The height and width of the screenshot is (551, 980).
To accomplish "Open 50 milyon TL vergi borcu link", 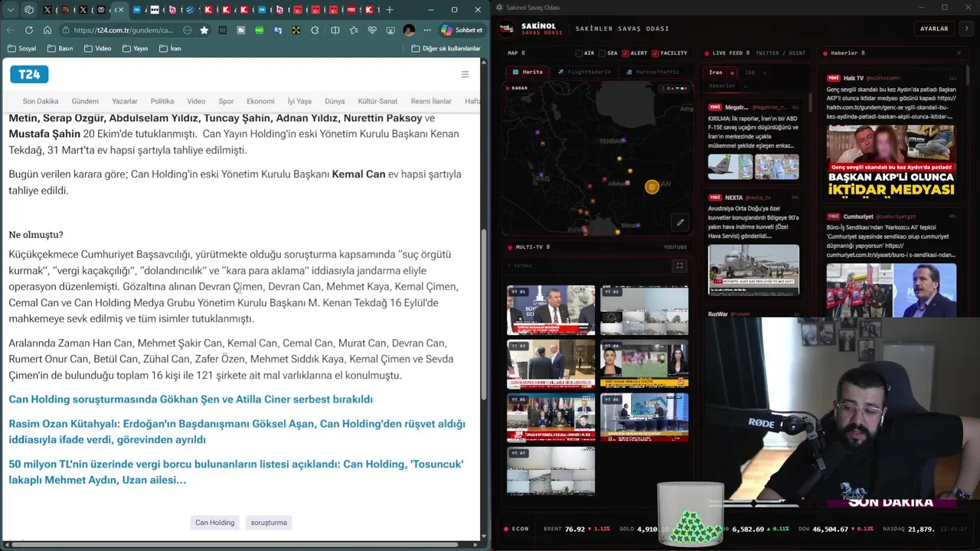I will 236,472.
